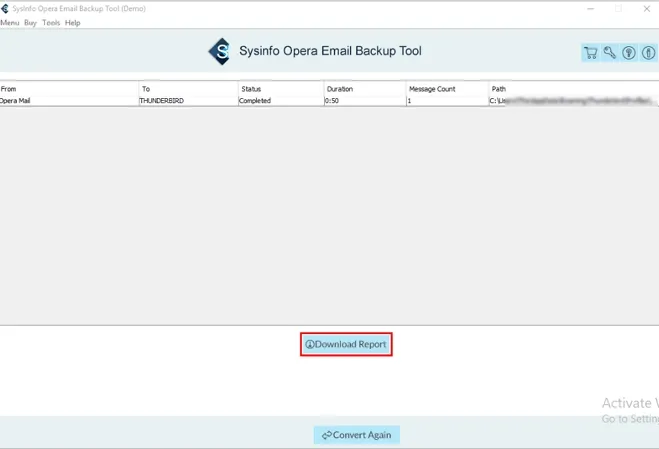Image resolution: width=659 pixels, height=449 pixels.
Task: Click the Completed status cell
Action: coord(281,100)
